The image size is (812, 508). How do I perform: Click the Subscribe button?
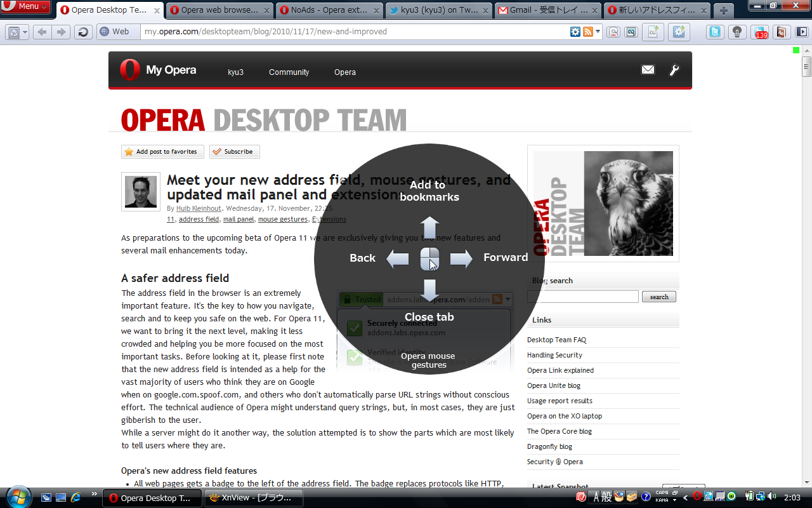pyautogui.click(x=235, y=152)
